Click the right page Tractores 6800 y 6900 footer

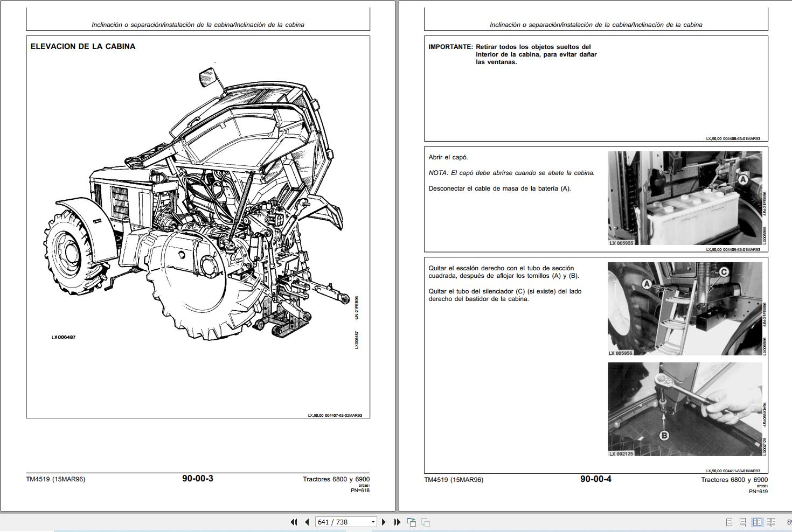(x=734, y=480)
